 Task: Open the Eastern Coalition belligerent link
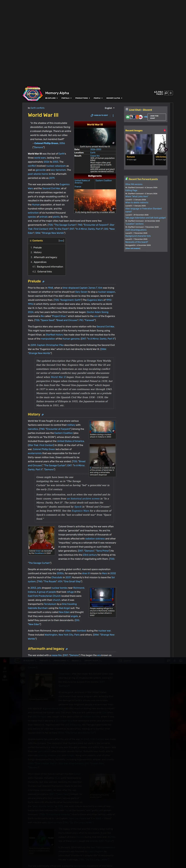(x=104, y=181)
